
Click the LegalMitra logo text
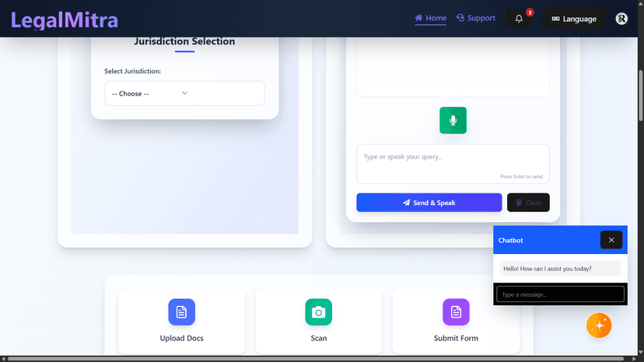65,19
